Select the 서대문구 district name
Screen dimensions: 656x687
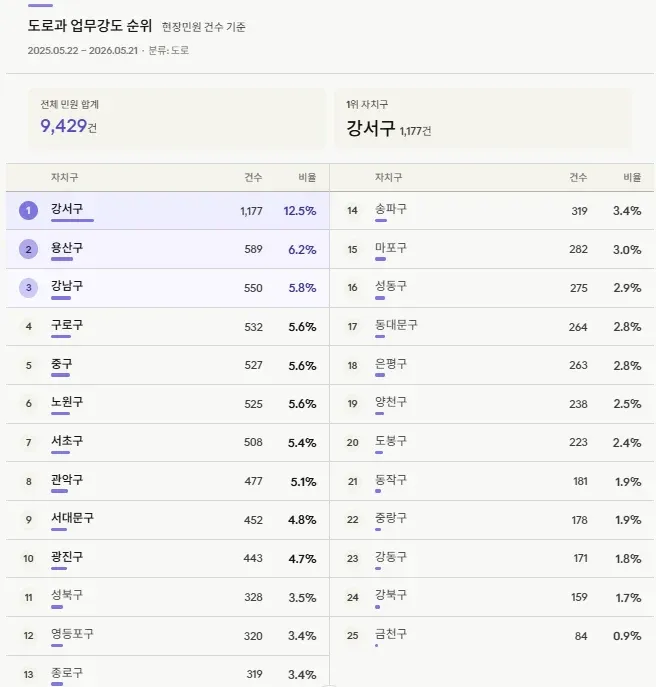pos(72,517)
